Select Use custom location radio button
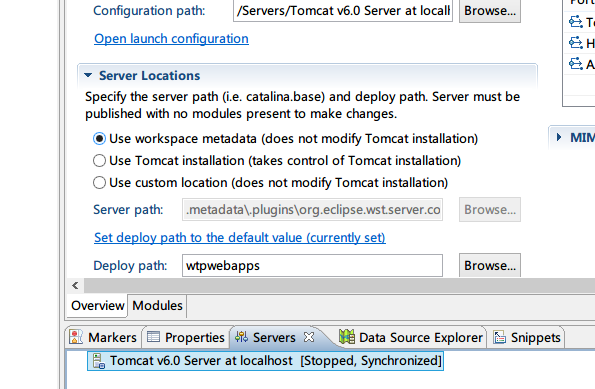This screenshot has height=389, width=595. pos(99,183)
